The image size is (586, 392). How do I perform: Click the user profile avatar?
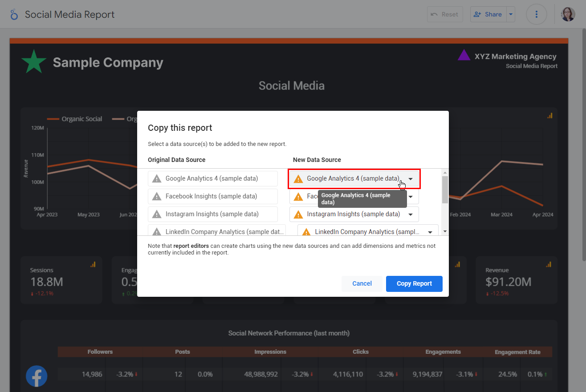click(x=568, y=15)
